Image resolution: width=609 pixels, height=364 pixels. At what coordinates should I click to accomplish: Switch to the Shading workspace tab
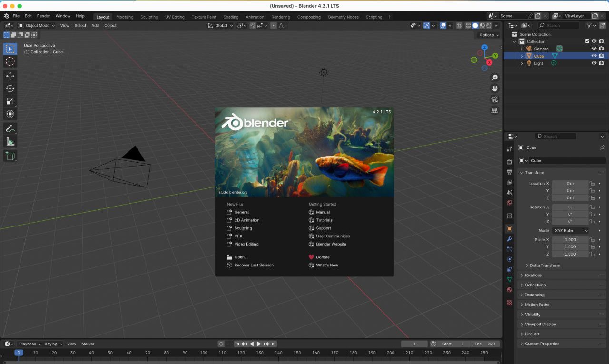point(231,17)
